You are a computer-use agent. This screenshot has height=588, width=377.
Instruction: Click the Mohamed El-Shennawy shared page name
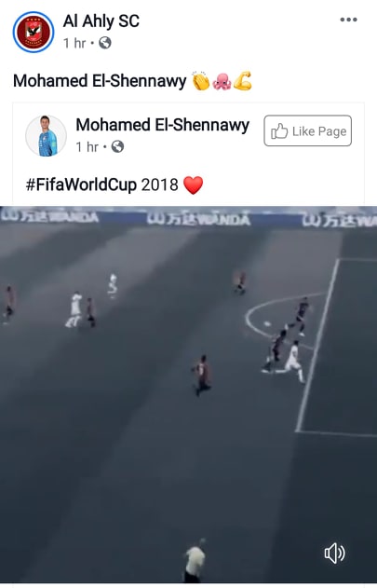point(163,125)
